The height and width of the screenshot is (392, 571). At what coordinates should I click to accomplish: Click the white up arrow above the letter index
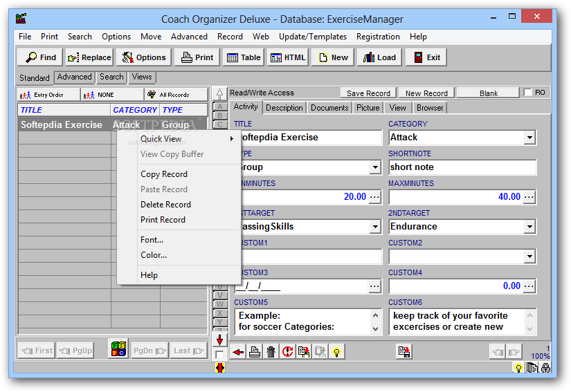click(219, 94)
